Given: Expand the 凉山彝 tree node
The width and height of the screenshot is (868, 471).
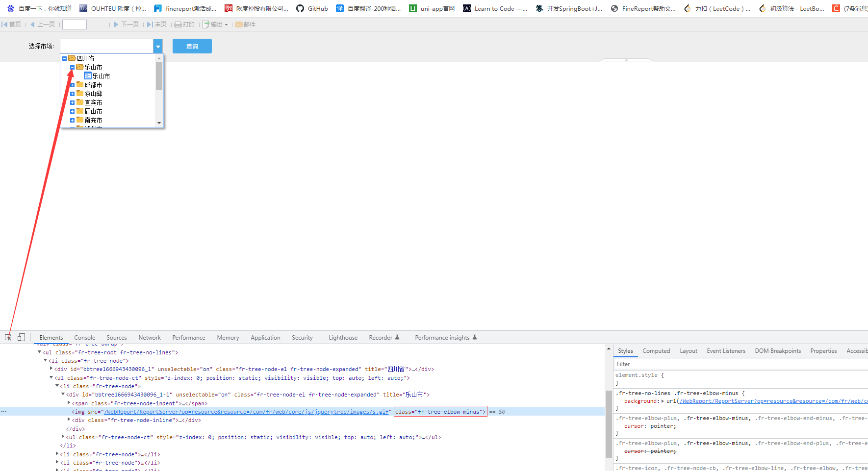Looking at the screenshot, I should pos(72,94).
